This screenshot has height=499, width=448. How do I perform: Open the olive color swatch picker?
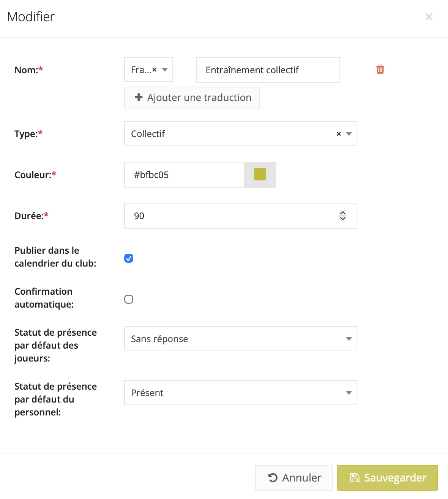pos(260,175)
